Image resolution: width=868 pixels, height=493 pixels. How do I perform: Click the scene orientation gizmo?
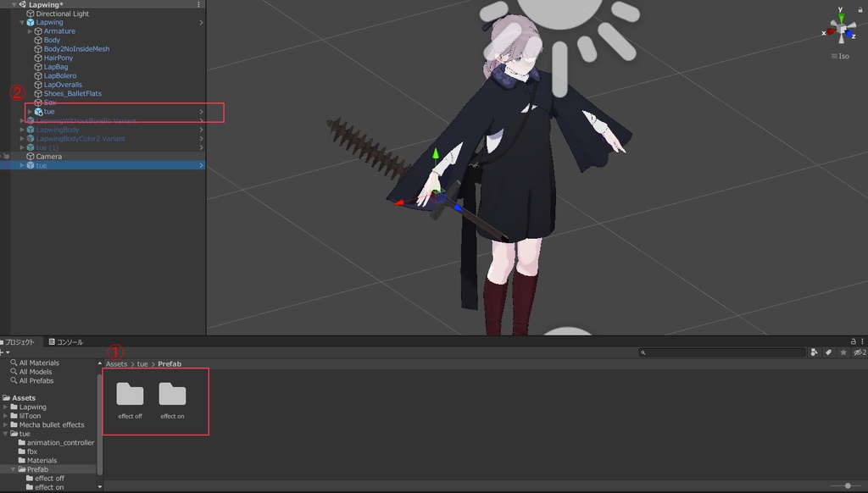click(x=842, y=30)
